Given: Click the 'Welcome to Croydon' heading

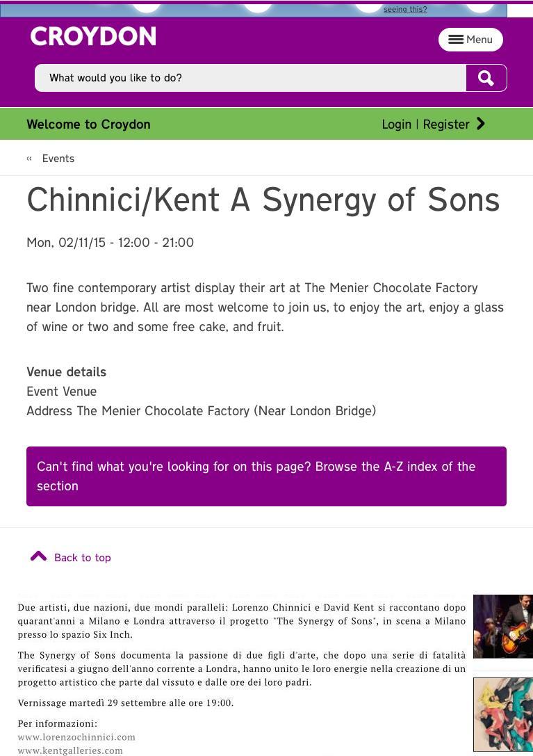Looking at the screenshot, I should (88, 124).
